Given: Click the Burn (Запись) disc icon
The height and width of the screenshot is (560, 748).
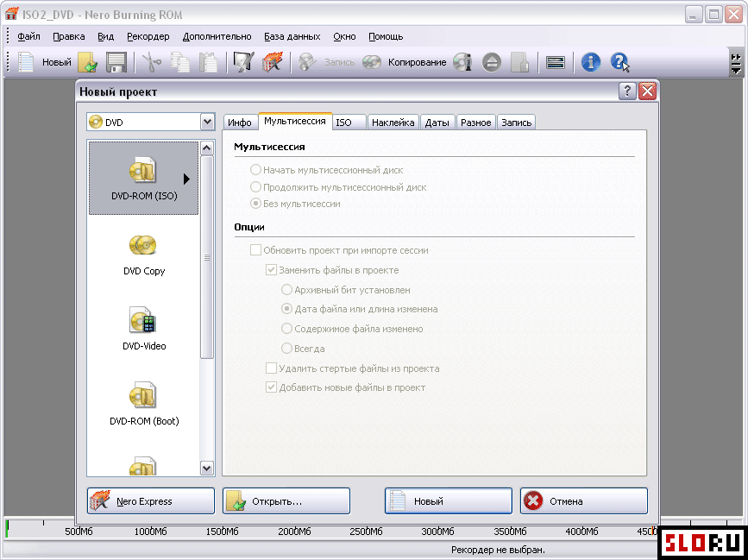Looking at the screenshot, I should pyautogui.click(x=307, y=62).
